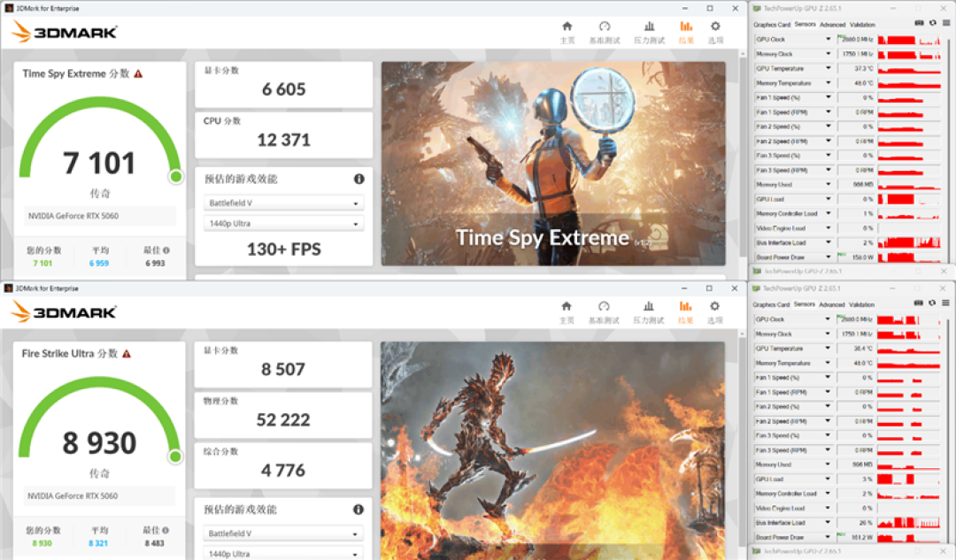Open Battlefield V game dropdown in the Time Spy Extreme window
The height and width of the screenshot is (560, 956).
pos(283,203)
